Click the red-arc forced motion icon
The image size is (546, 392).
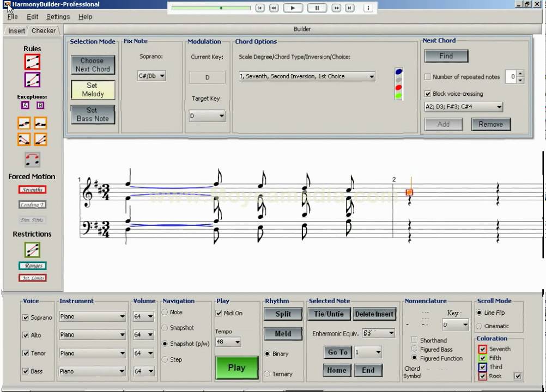(x=32, y=160)
